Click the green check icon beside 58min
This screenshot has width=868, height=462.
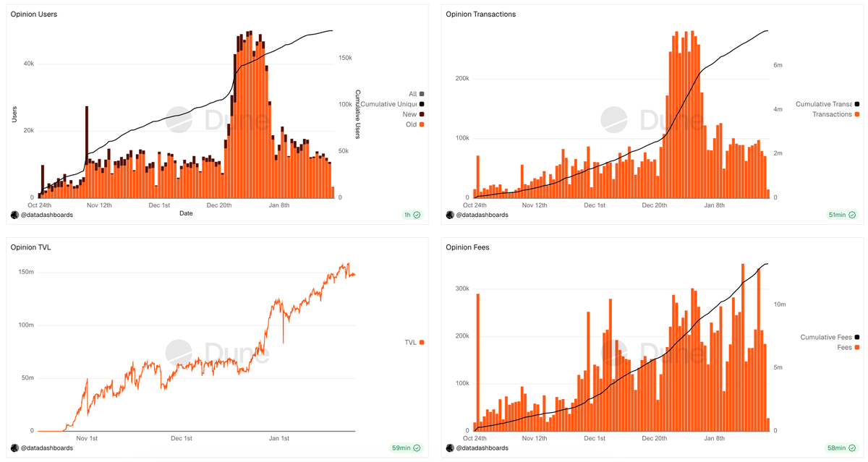click(852, 448)
